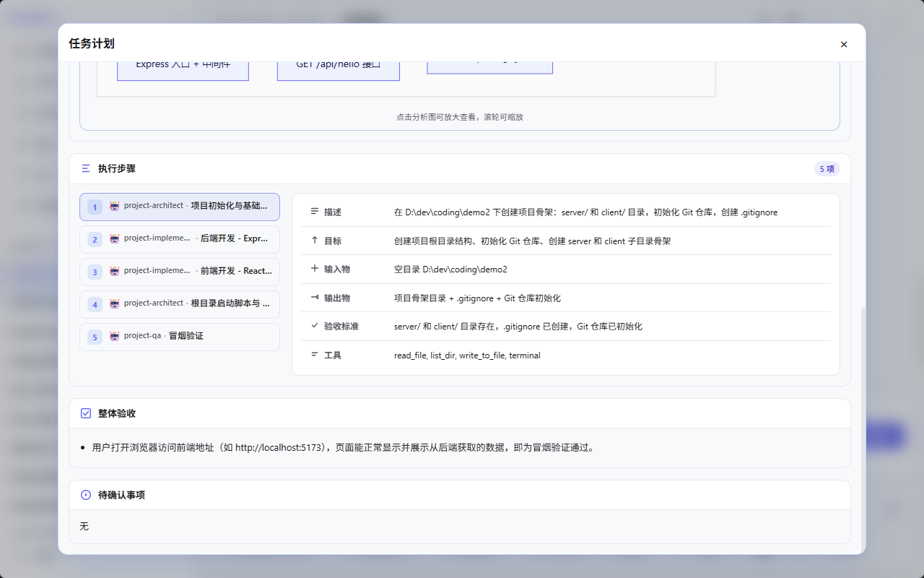924x578 pixels.
Task: Click the 输入物 plus icon
Action: [x=314, y=268]
